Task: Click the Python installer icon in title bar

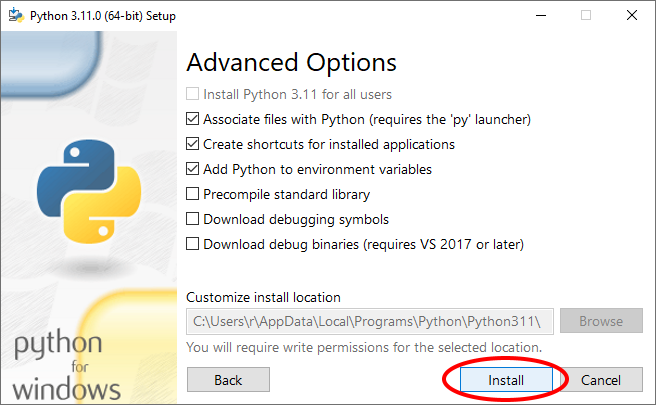Action: pos(16,15)
